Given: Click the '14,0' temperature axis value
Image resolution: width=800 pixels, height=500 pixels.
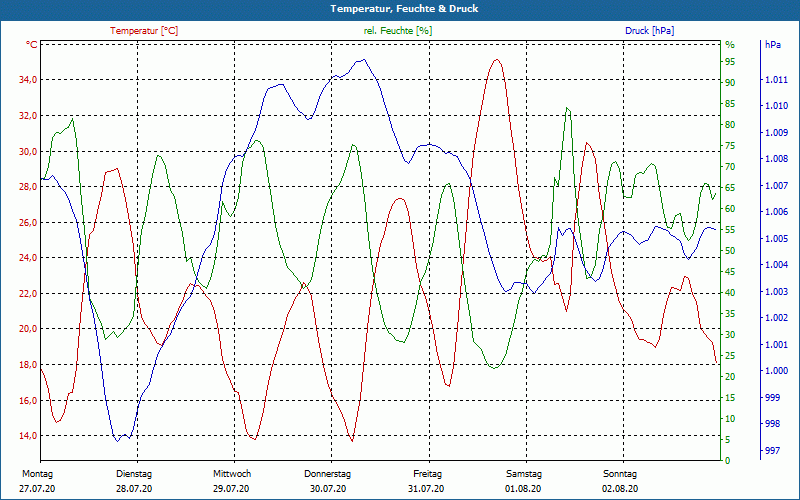Looking at the screenshot, I should (x=29, y=436).
